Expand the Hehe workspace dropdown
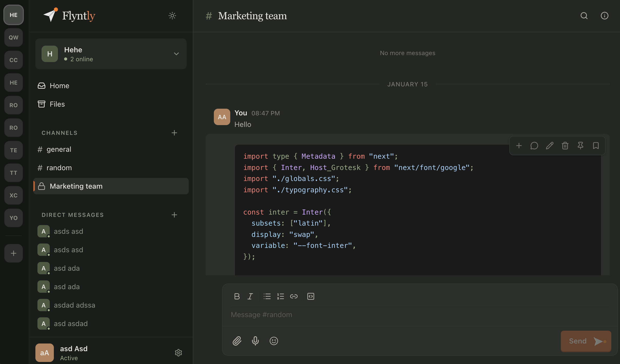This screenshot has width=620, height=364. pos(176,54)
